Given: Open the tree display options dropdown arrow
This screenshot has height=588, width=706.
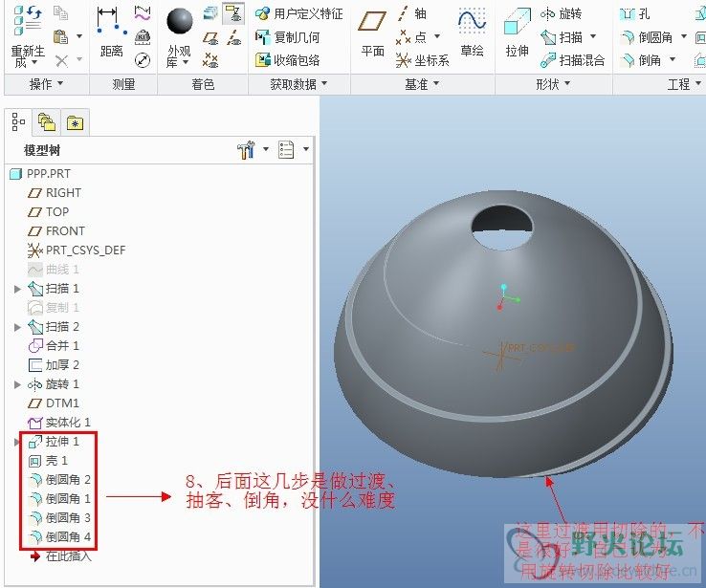Looking at the screenshot, I should [306, 149].
